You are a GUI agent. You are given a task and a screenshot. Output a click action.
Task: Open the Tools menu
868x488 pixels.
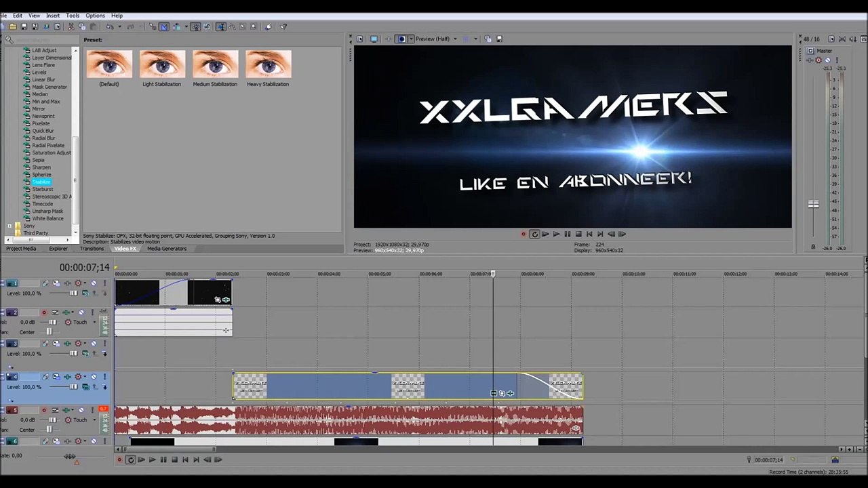[73, 16]
